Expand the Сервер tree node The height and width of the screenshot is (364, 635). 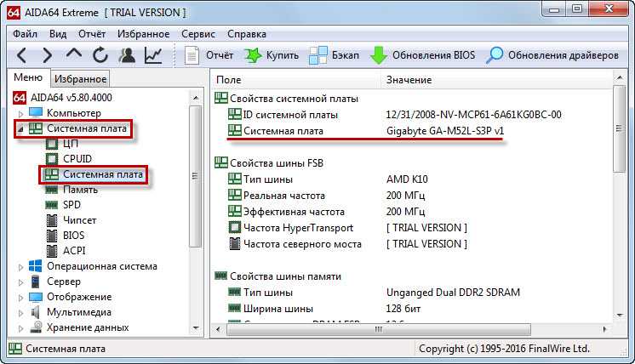tap(20, 282)
